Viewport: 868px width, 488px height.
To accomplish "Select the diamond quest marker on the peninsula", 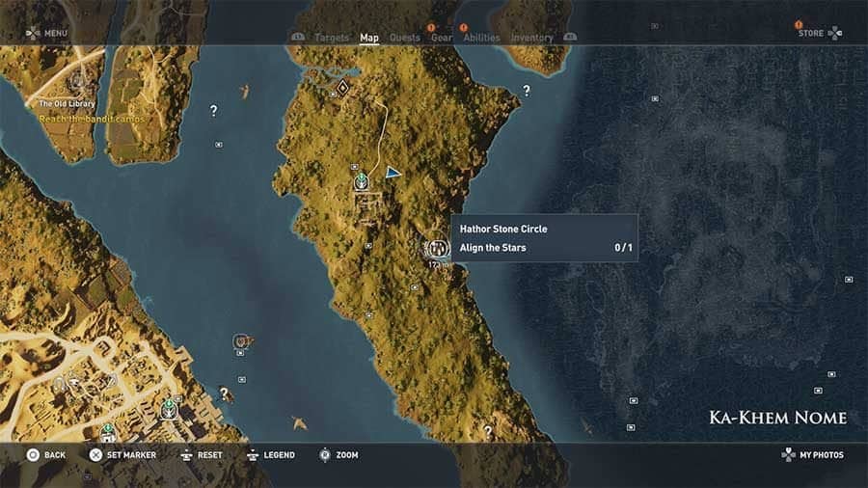I will tap(342, 88).
